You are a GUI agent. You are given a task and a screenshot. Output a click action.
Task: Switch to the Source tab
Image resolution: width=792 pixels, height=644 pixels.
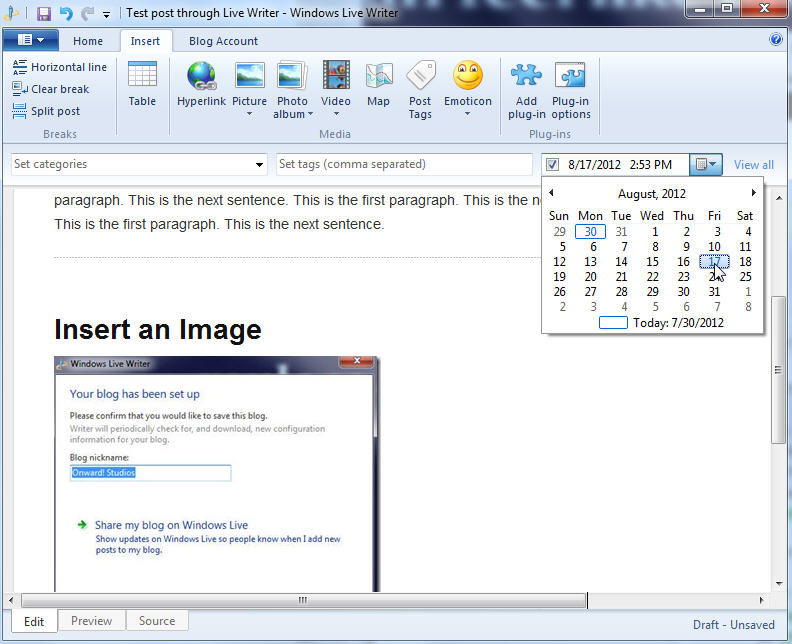[157, 621]
